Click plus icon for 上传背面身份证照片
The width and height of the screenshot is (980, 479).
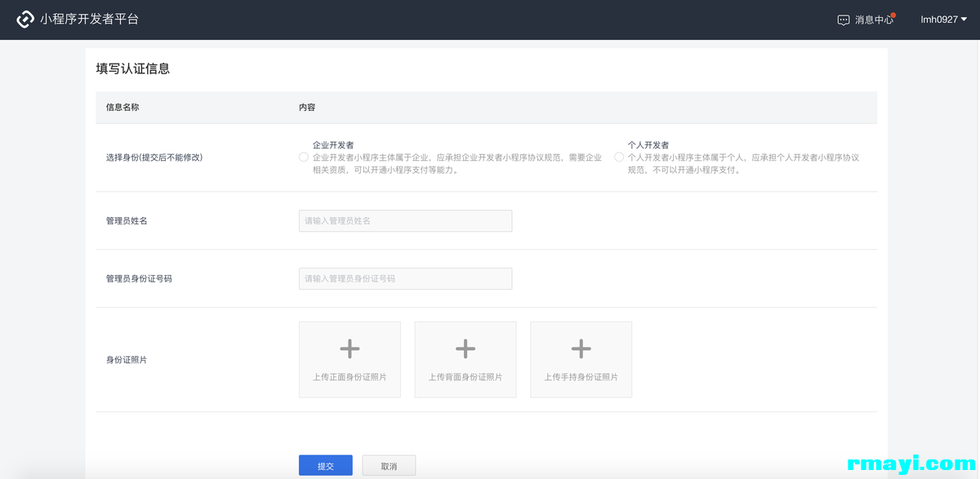pyautogui.click(x=465, y=349)
